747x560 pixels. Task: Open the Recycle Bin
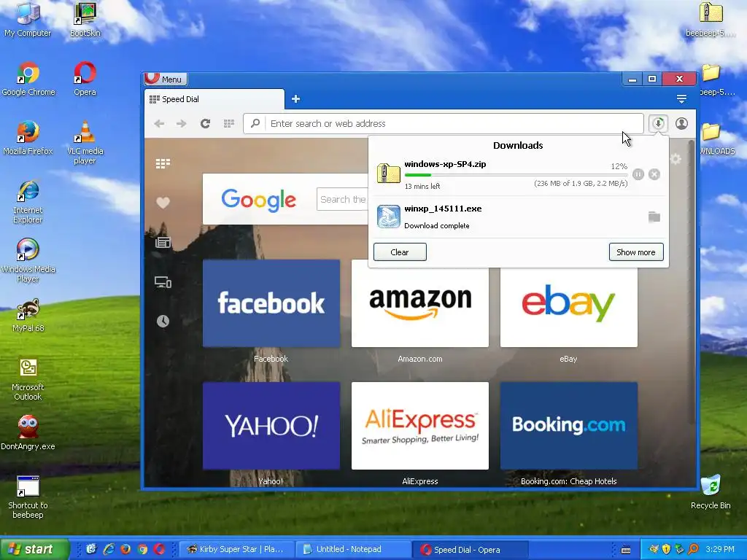[x=711, y=492]
